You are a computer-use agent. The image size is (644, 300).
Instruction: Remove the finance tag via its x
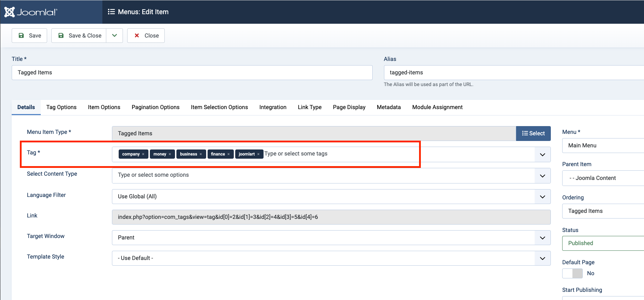[x=228, y=154]
